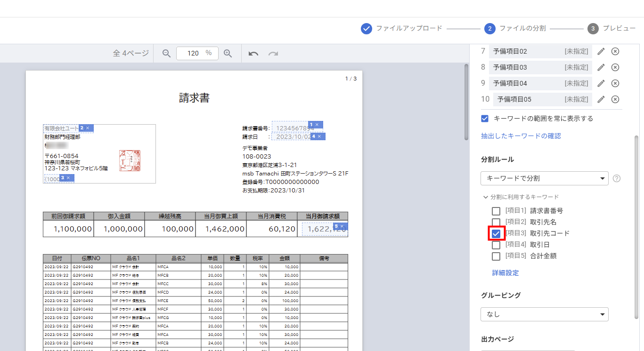Click the undo arrow icon
The height and width of the screenshot is (351, 644).
click(253, 54)
